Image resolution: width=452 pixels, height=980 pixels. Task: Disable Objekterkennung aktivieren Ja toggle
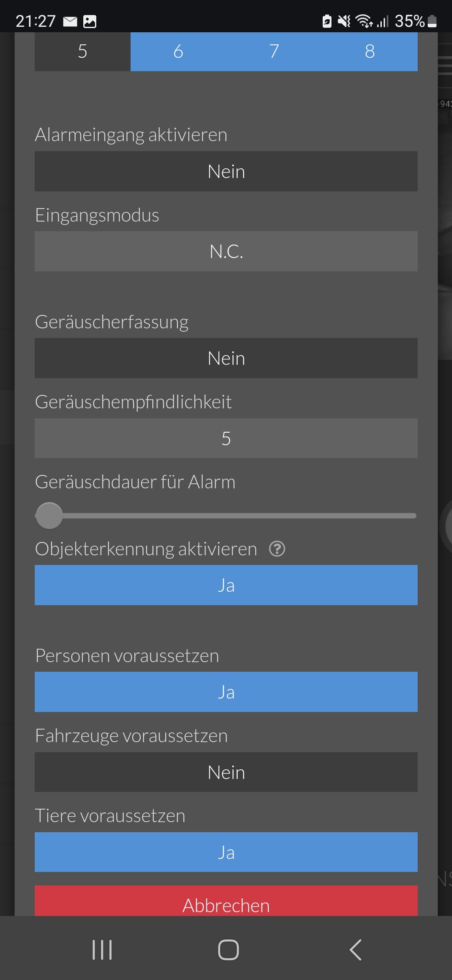click(x=226, y=585)
